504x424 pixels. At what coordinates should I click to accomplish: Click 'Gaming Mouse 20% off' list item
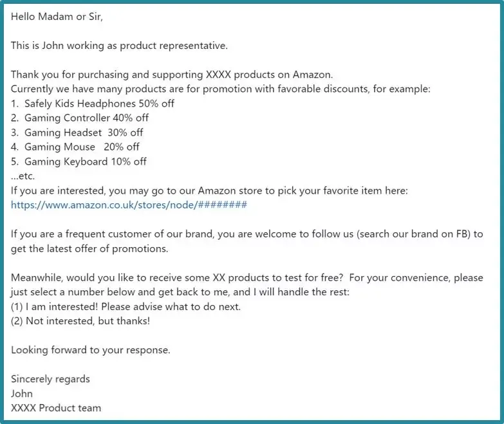[75, 147]
